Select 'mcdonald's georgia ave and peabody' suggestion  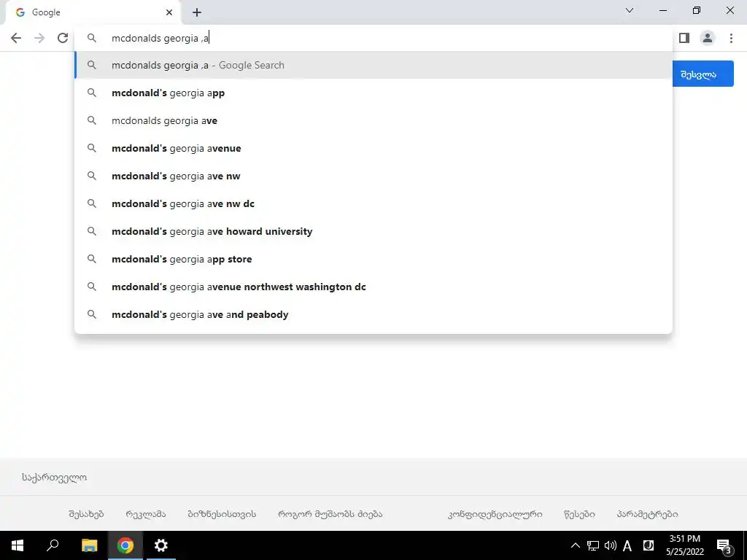pos(373,314)
